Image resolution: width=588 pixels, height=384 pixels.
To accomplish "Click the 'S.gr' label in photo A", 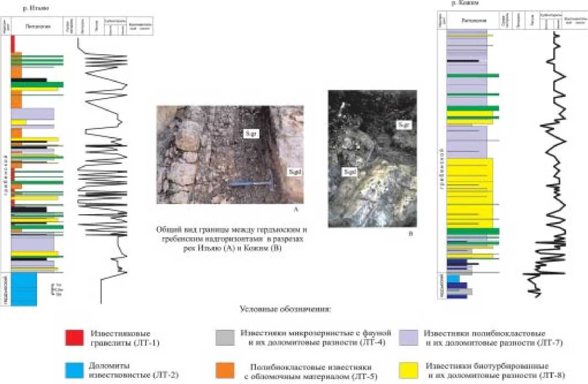I will point(250,133).
